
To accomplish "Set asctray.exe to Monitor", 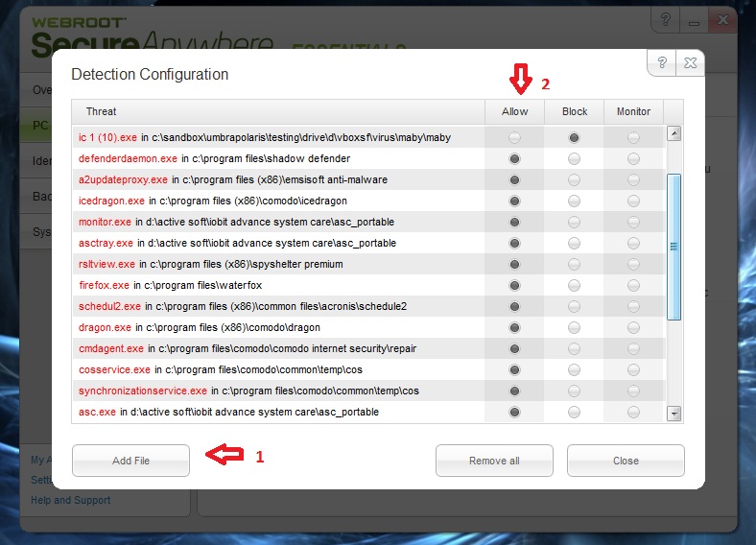I will click(633, 243).
